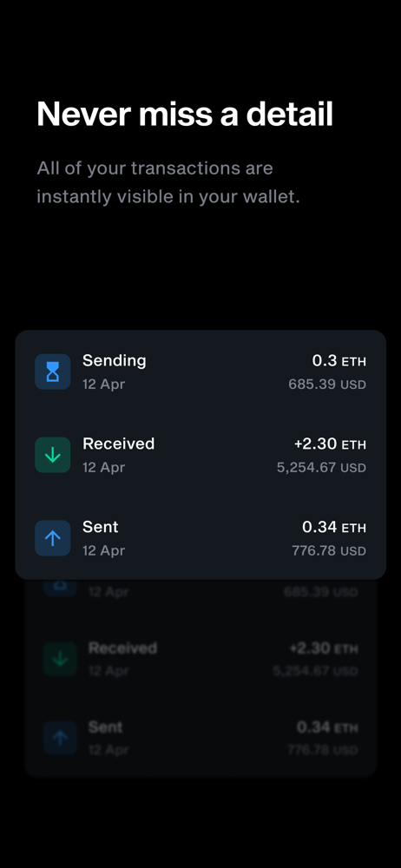
Task: Open the Received transaction row
Action: tap(200, 455)
